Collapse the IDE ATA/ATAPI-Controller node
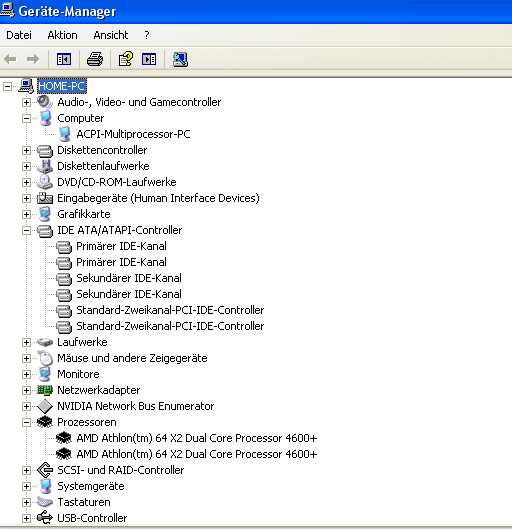 coord(26,231)
